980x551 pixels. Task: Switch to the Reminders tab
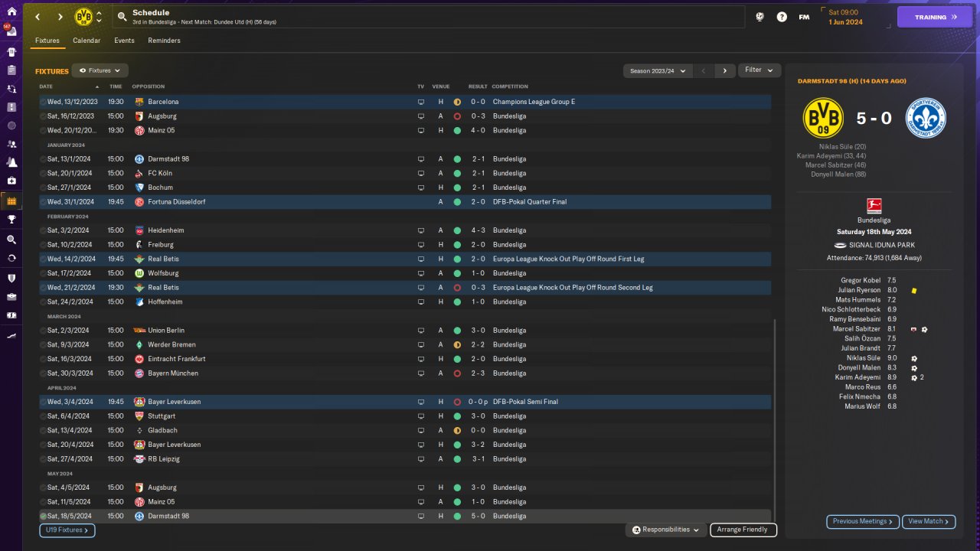165,41
